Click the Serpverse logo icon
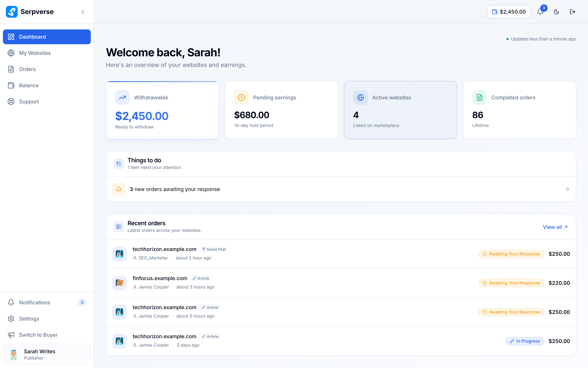Screen dimensions: 588x368 click(x=12, y=12)
